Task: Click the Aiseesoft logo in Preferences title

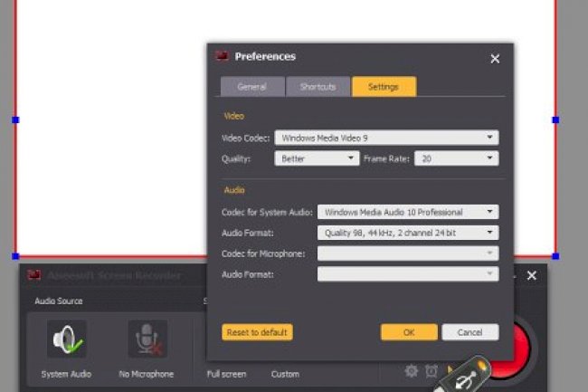Action: click(222, 56)
